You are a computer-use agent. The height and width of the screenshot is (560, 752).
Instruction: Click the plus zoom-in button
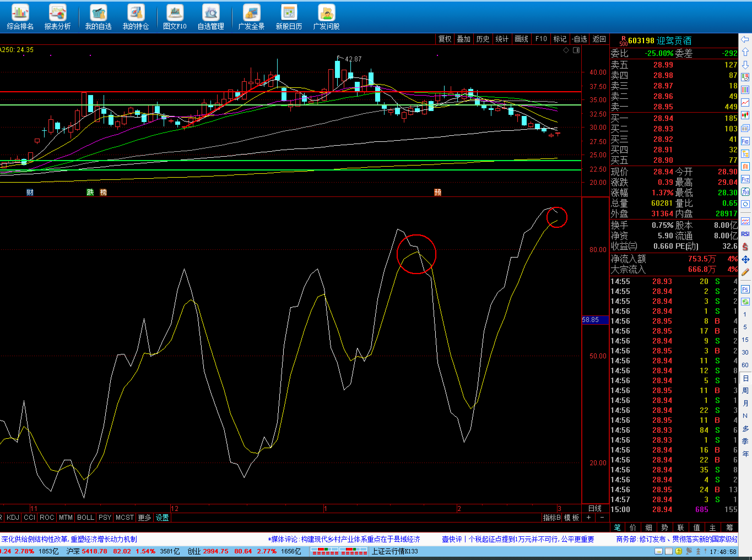click(x=589, y=518)
